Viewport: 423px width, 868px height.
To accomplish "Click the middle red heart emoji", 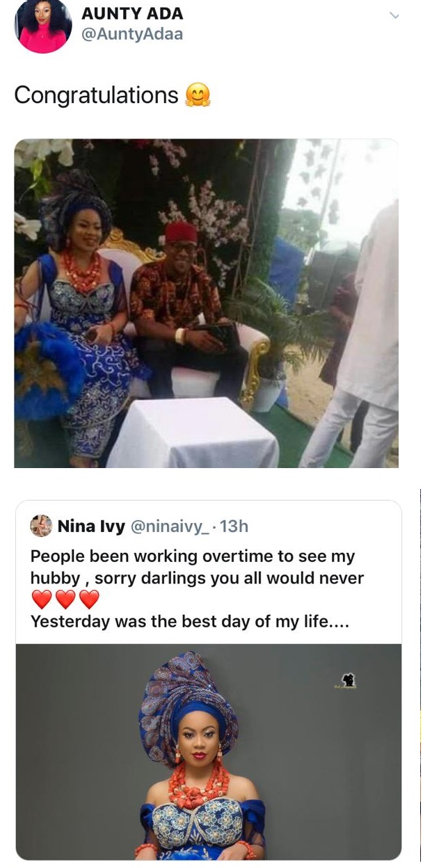I will (x=65, y=600).
